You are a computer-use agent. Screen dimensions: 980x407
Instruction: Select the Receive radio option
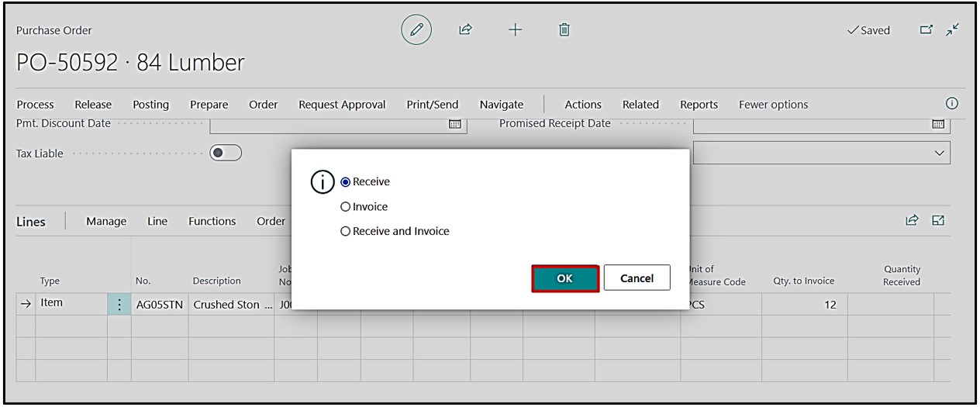(346, 182)
